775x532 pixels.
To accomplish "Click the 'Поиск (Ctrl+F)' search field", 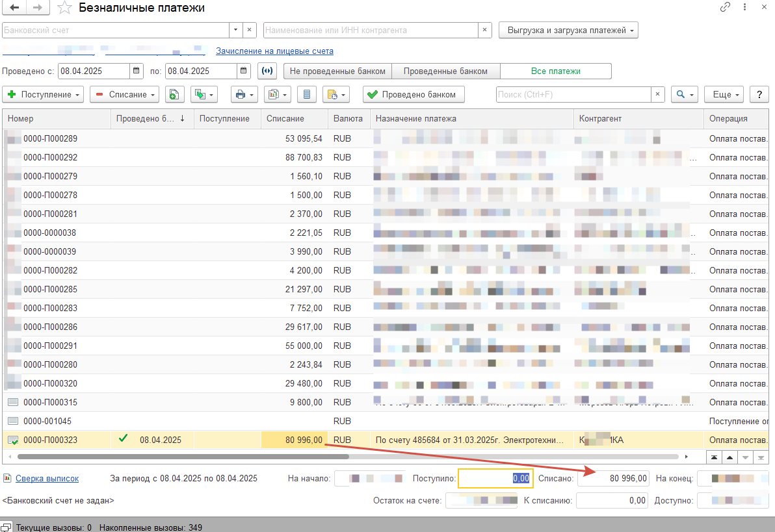I will click(x=573, y=94).
